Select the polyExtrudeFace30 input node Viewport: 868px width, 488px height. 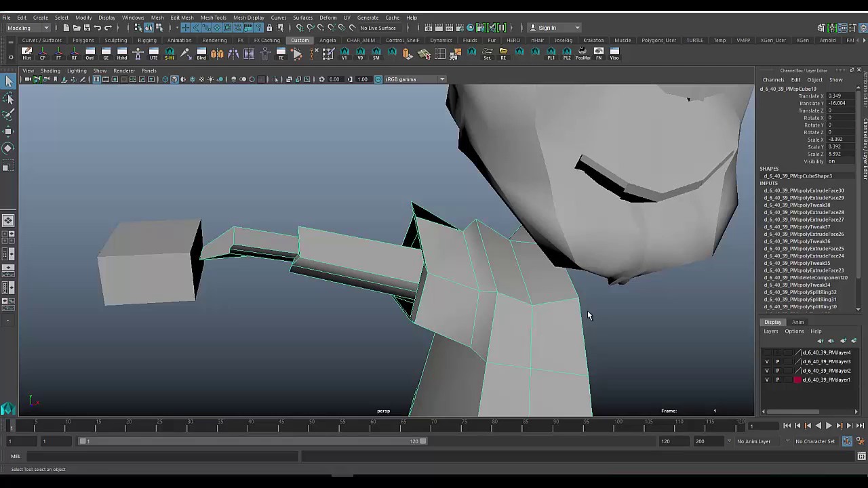804,190
